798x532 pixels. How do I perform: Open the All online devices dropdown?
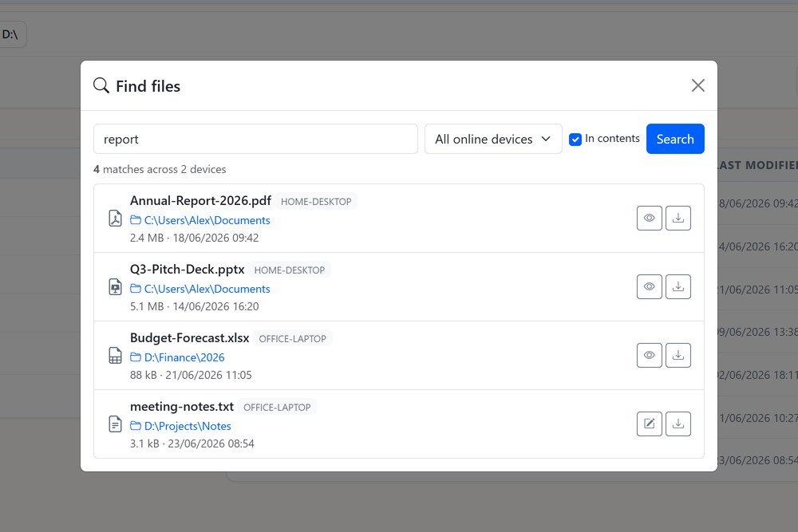(x=493, y=139)
